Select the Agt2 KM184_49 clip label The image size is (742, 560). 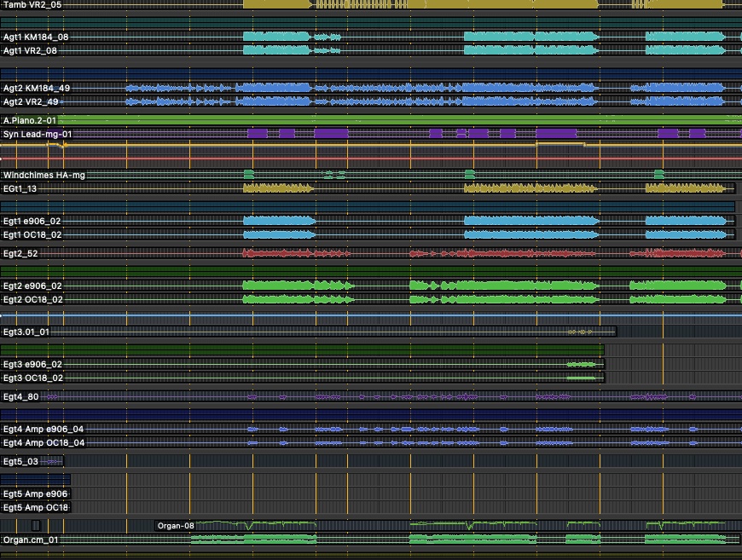[37, 88]
